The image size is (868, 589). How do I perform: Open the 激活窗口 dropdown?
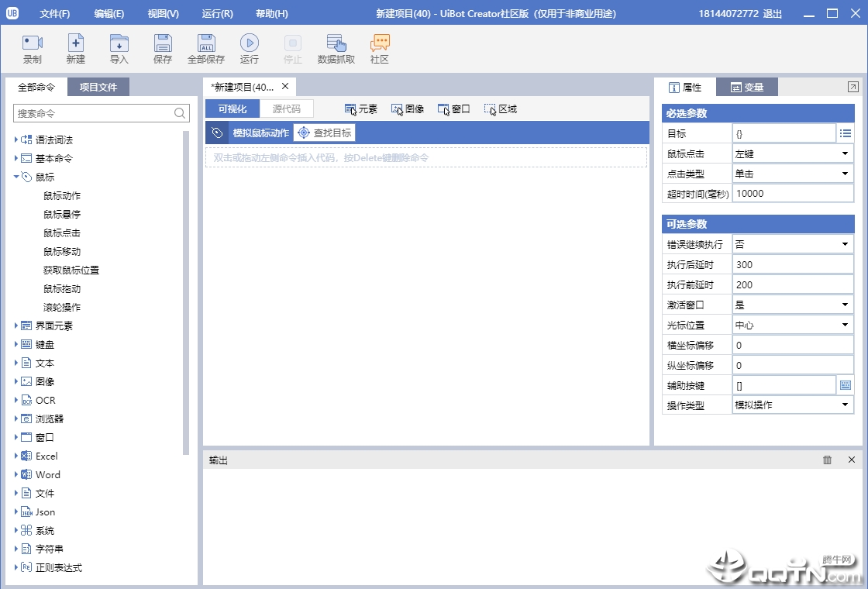pos(793,305)
